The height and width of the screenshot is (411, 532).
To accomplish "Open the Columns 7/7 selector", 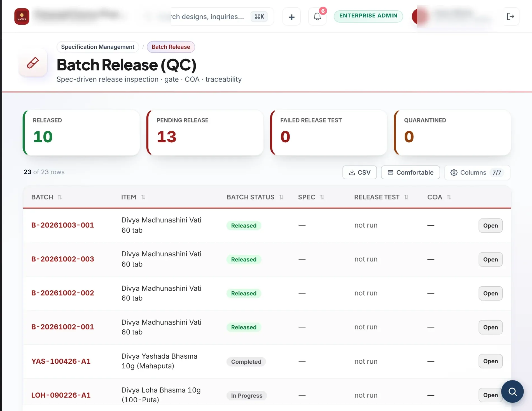I will (x=477, y=172).
